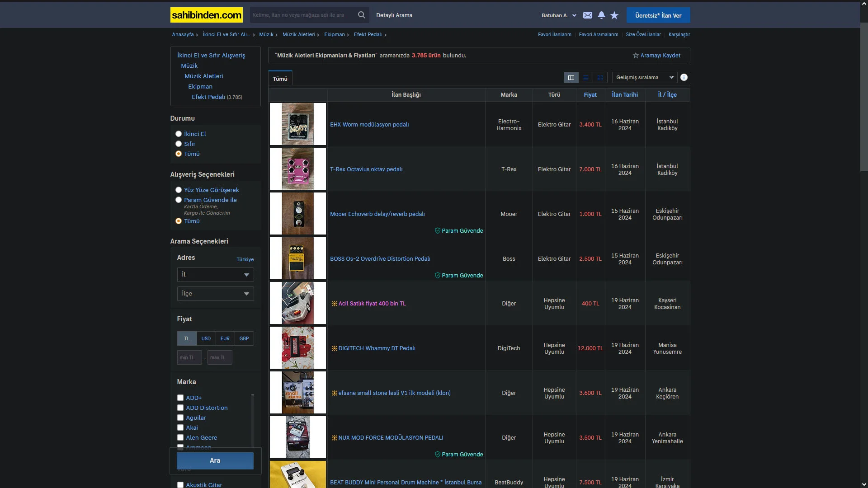Switch to list view icon

click(585, 77)
